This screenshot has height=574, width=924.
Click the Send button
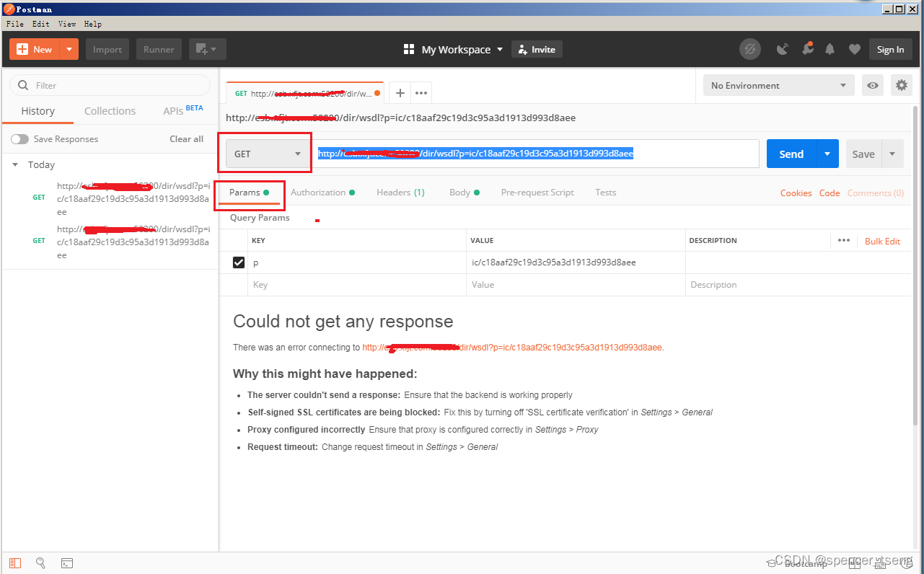point(791,154)
